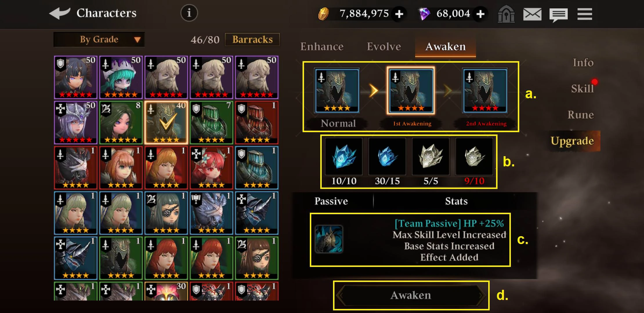Switch to the Evolve tab
644x313 pixels.
click(x=384, y=47)
